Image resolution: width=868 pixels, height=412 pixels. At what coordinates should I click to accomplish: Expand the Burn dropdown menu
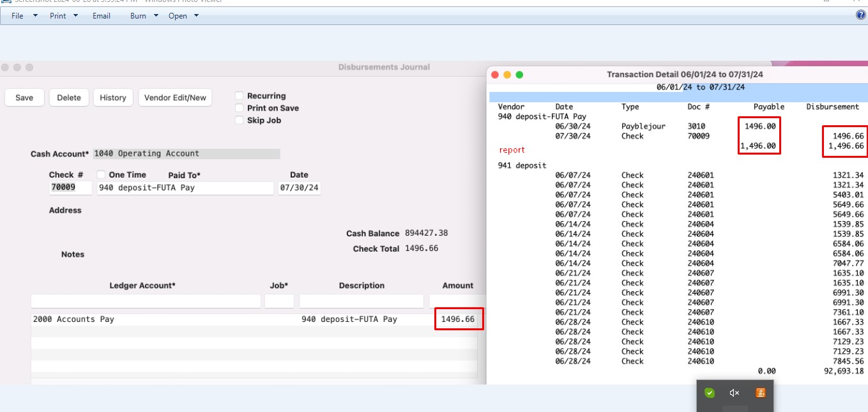144,16
